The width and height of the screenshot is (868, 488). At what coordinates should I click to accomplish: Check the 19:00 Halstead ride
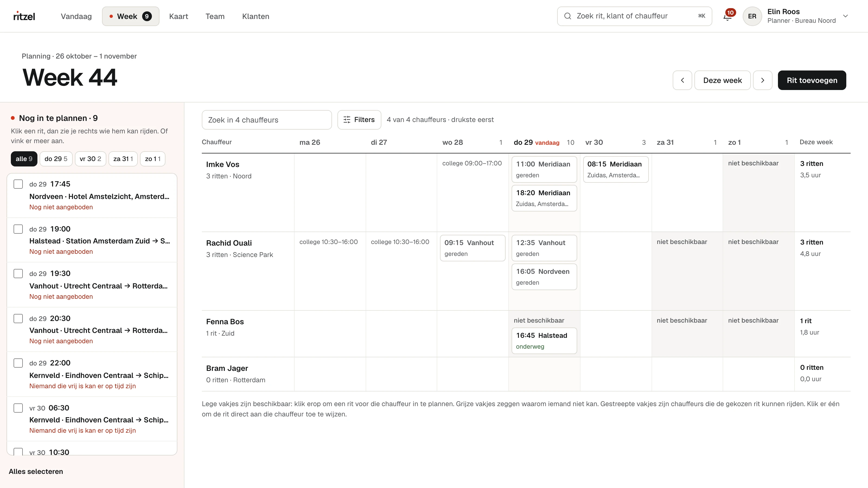tap(18, 229)
